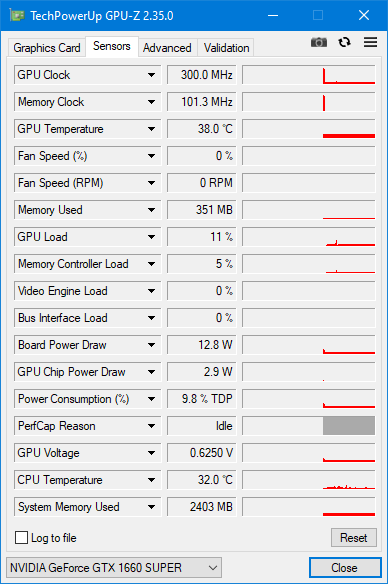The image size is (388, 584).
Task: Switch to the Advanced tab
Action: 167,48
